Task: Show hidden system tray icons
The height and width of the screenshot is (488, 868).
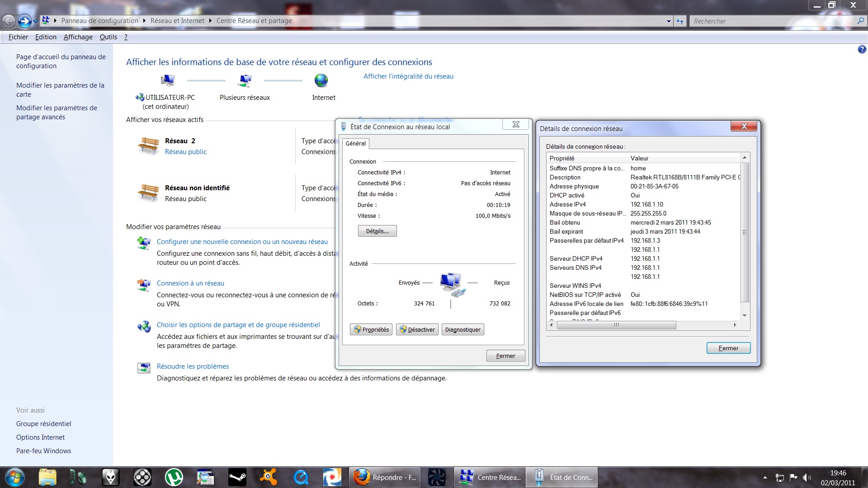Action: pyautogui.click(x=765, y=477)
